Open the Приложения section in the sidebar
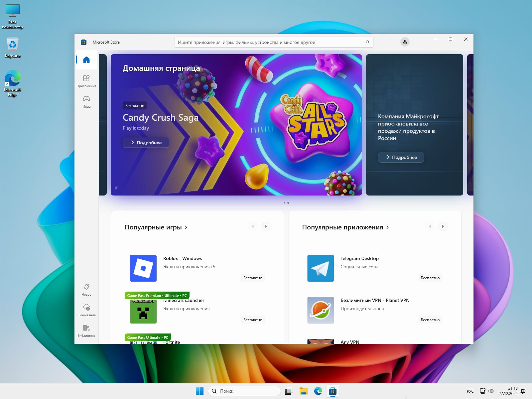 (86, 81)
